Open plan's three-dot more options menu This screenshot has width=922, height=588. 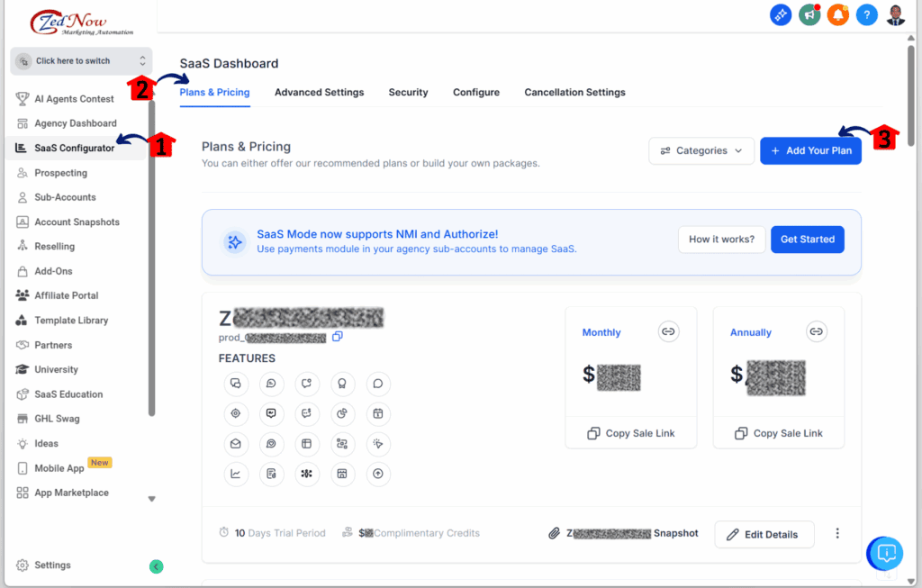837,533
